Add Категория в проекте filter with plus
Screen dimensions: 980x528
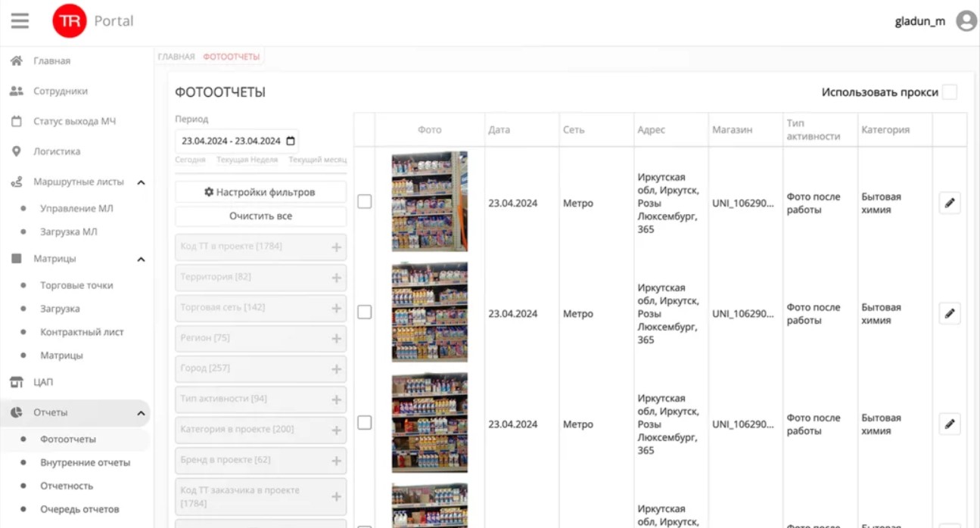pos(336,430)
